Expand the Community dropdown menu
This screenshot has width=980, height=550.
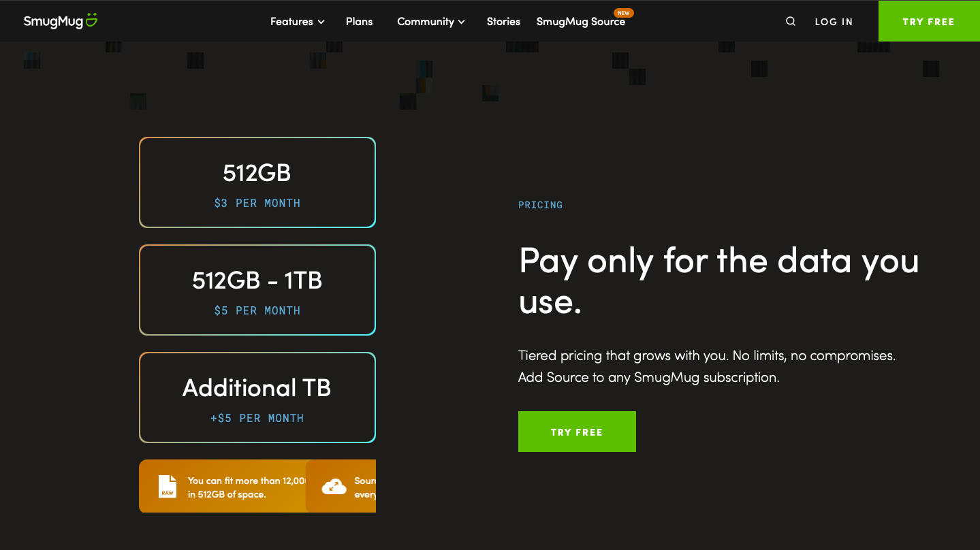point(431,21)
